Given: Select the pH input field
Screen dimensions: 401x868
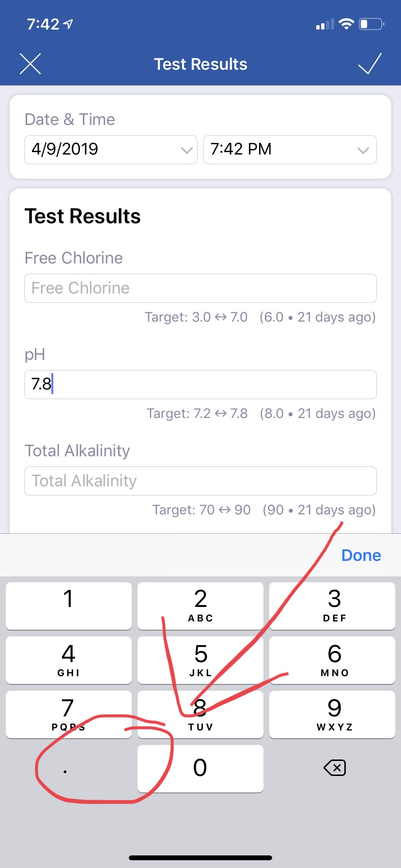Looking at the screenshot, I should [200, 385].
